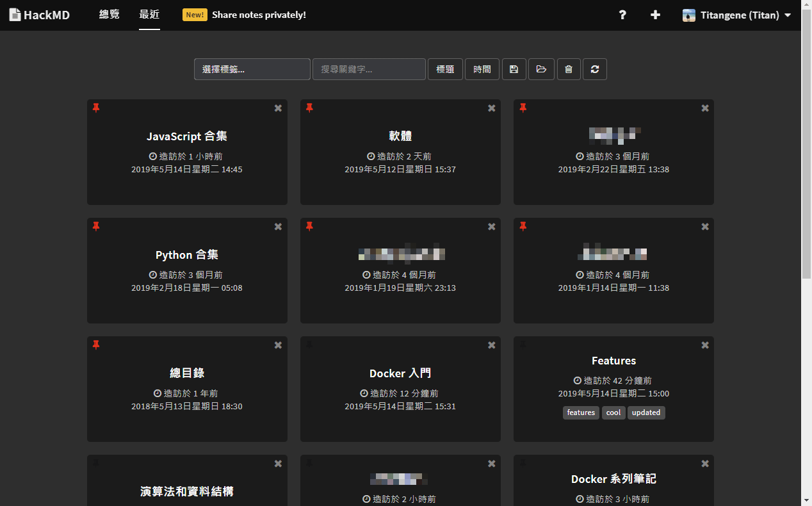Open the Docker 入門 note
This screenshot has height=506, width=812.
pos(400,373)
